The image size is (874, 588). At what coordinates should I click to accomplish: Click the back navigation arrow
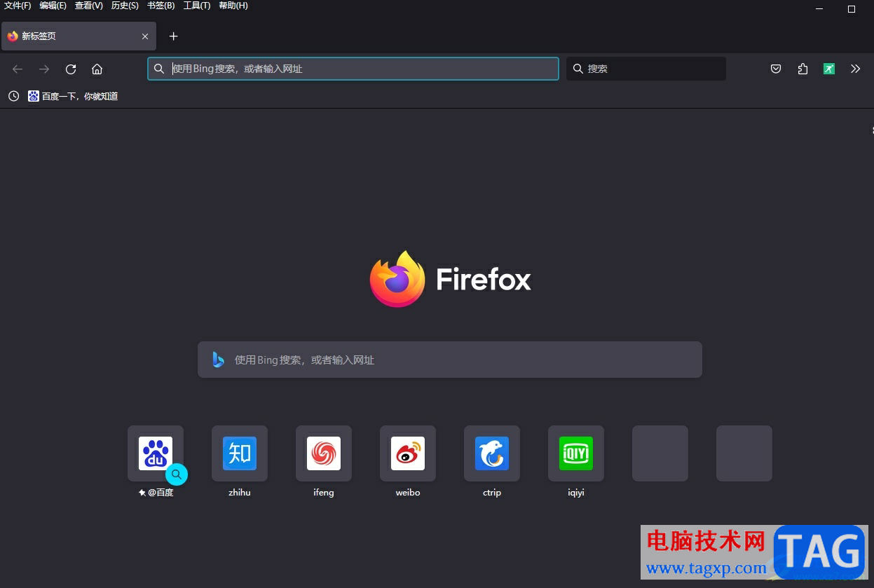click(x=17, y=69)
